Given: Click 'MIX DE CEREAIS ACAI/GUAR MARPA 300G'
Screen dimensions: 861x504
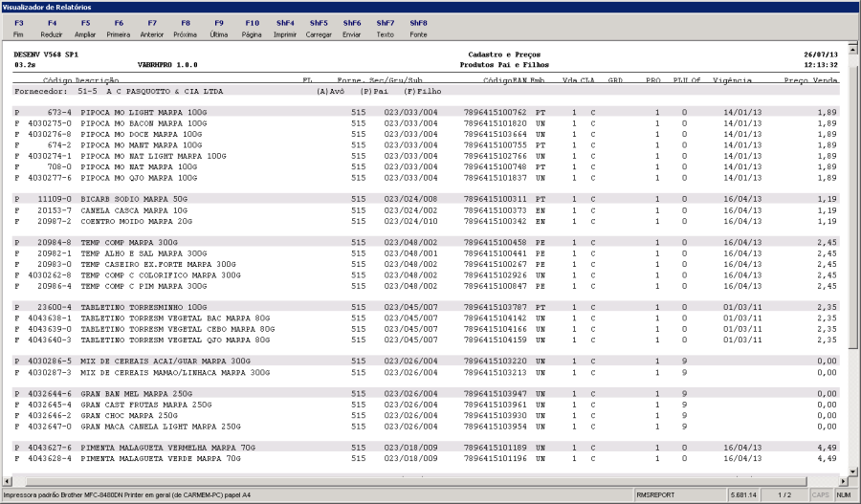Looking at the screenshot, I should point(166,361).
